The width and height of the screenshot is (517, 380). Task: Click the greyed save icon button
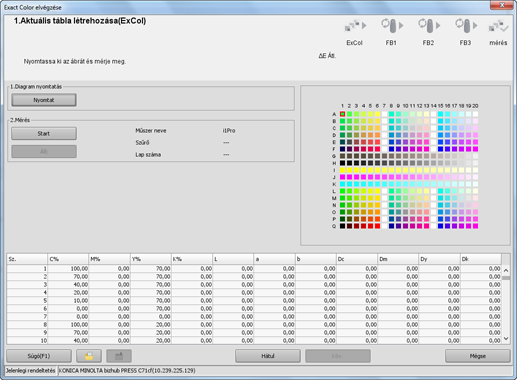pyautogui.click(x=119, y=356)
